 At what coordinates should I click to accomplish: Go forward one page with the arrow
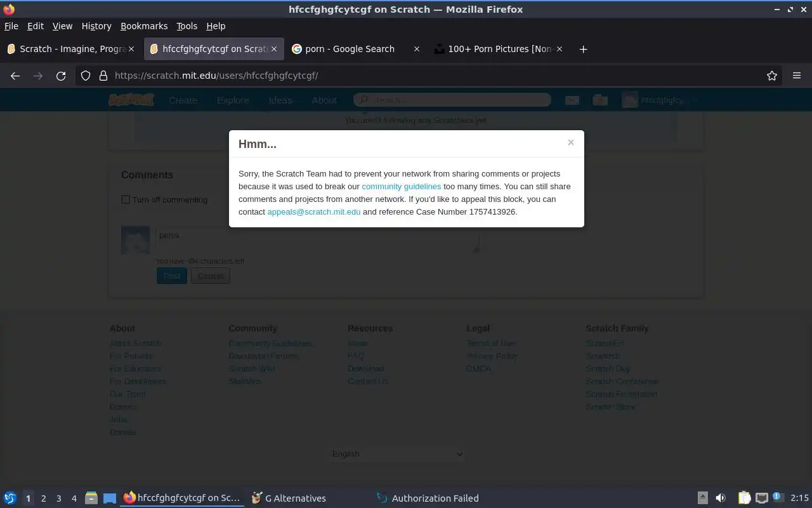(38, 76)
